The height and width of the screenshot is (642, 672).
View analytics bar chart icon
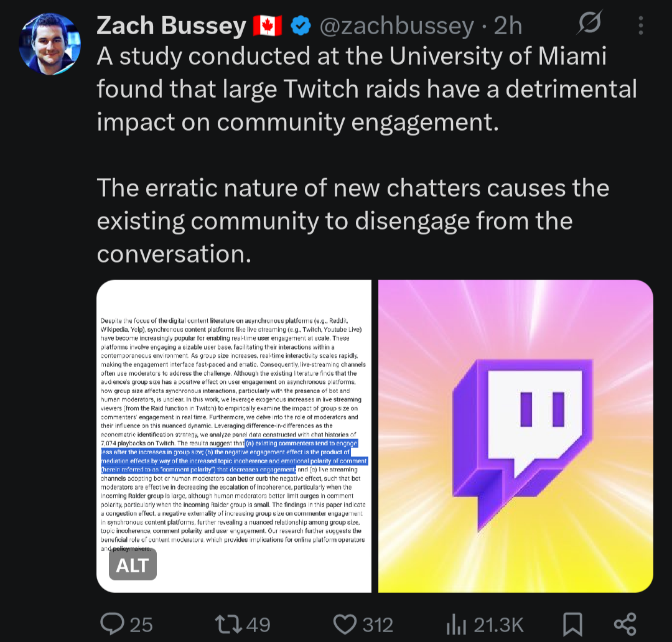[x=456, y=624]
